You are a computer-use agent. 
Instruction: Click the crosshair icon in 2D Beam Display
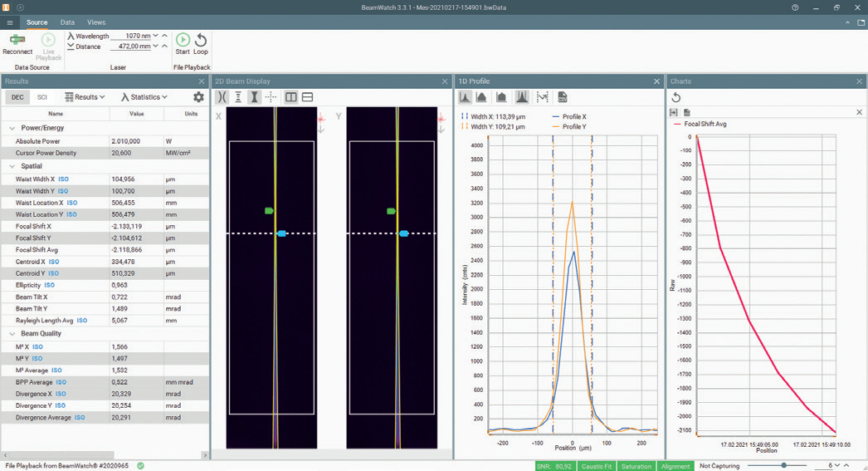(271, 97)
